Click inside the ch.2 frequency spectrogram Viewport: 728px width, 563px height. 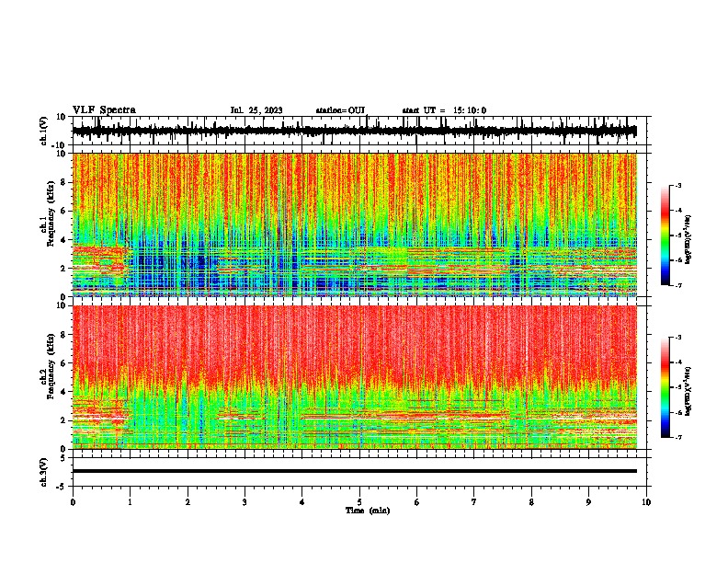pos(354,377)
